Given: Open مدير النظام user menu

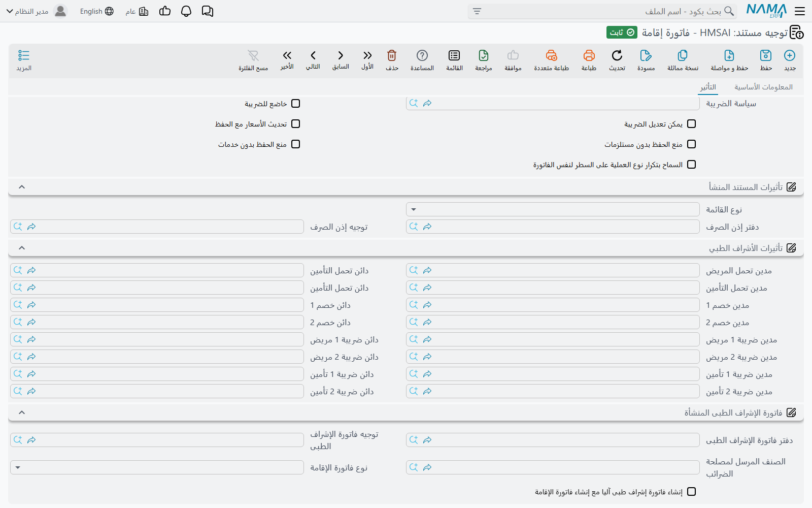Looking at the screenshot, I should (x=37, y=11).
